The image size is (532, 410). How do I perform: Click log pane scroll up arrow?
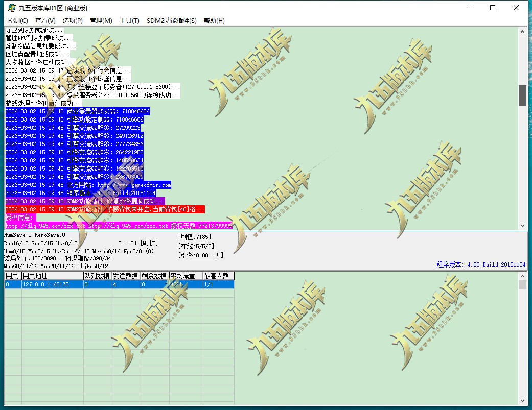pyautogui.click(x=522, y=32)
